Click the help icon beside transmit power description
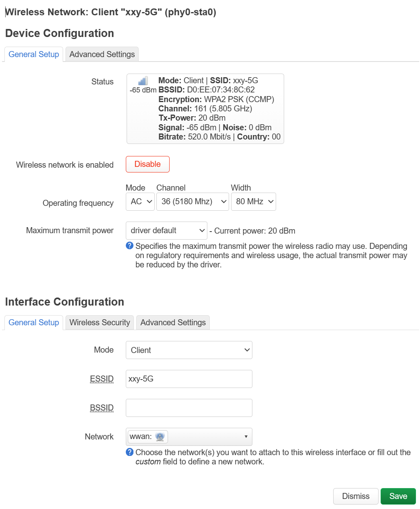Viewport: 420px width, 509px height. point(129,246)
